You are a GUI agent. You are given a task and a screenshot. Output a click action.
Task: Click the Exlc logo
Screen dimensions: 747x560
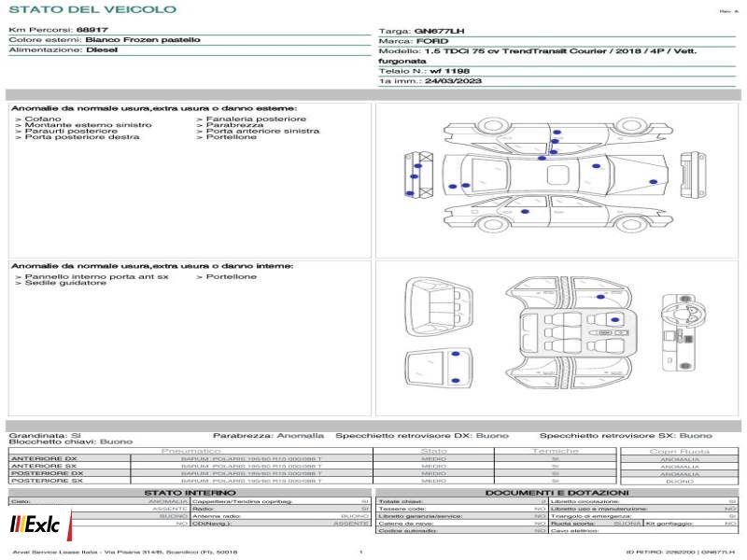tap(40, 525)
